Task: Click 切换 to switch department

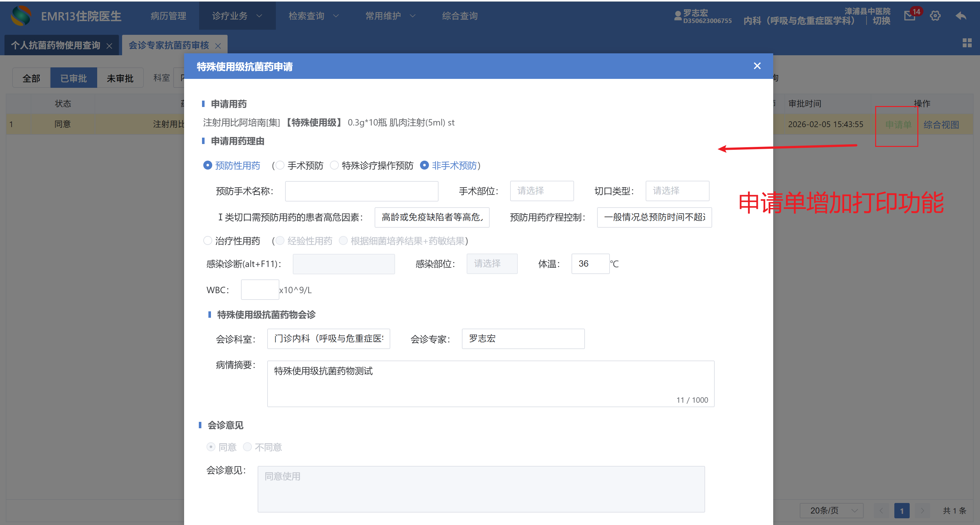Action: click(x=881, y=21)
